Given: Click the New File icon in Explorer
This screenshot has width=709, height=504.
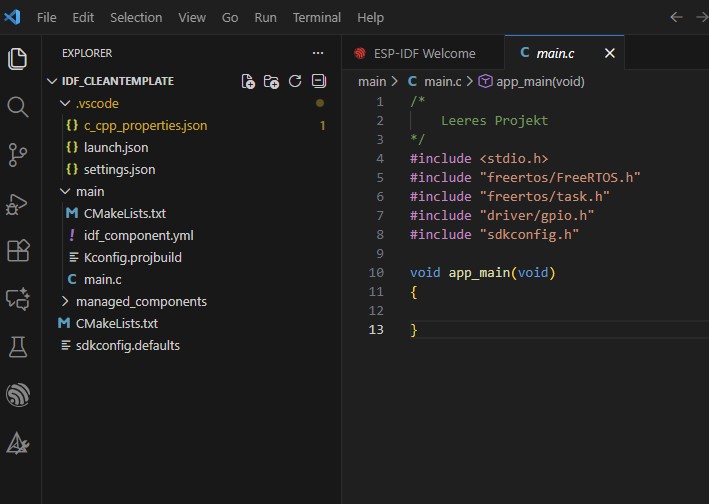Looking at the screenshot, I should [248, 81].
